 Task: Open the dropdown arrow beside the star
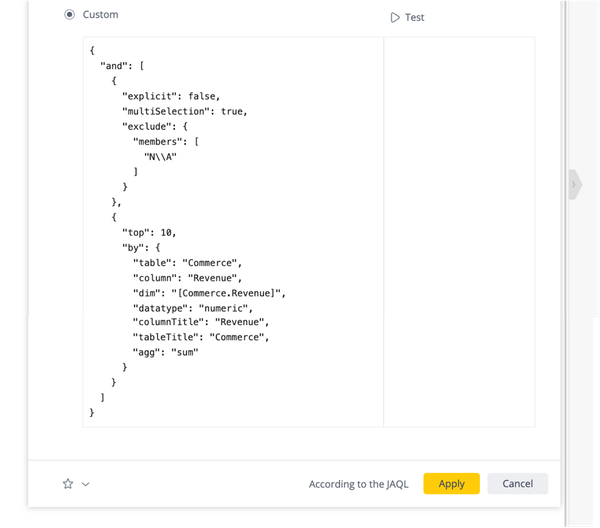point(86,484)
